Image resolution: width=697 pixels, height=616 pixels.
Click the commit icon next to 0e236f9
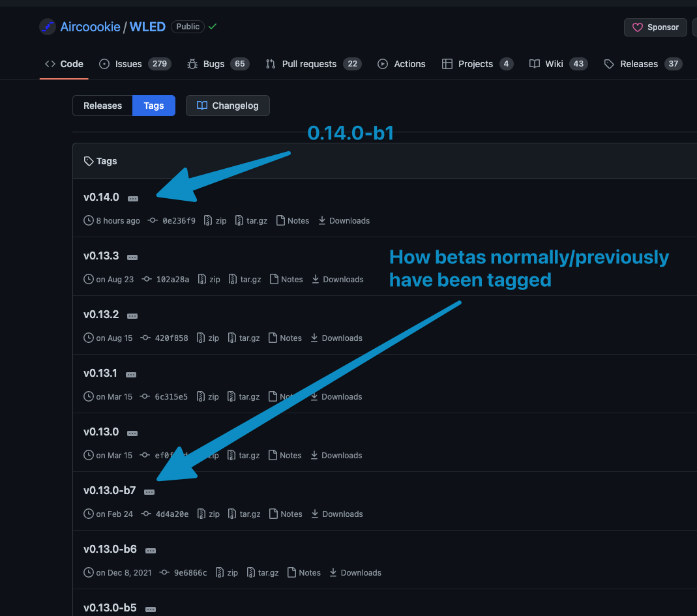tap(152, 220)
